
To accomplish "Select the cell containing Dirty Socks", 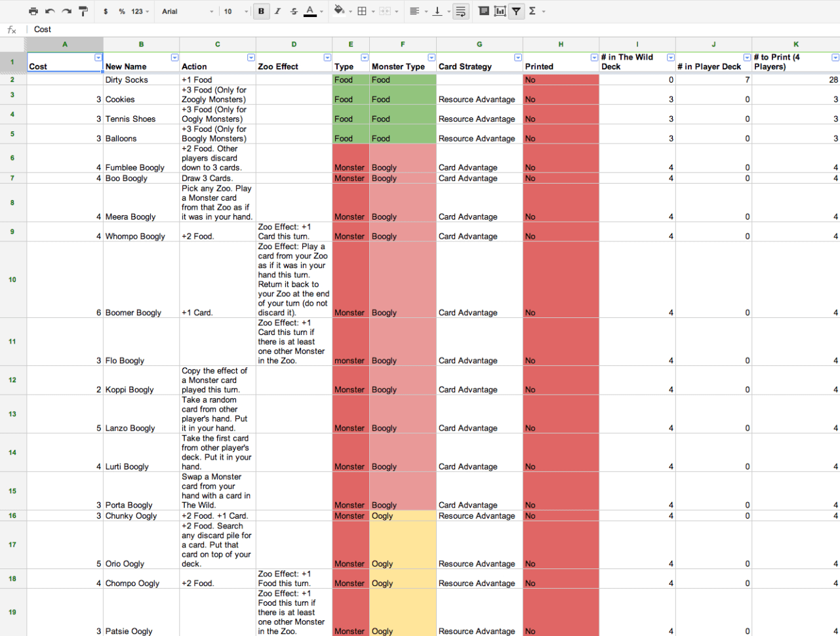I will 141,79.
